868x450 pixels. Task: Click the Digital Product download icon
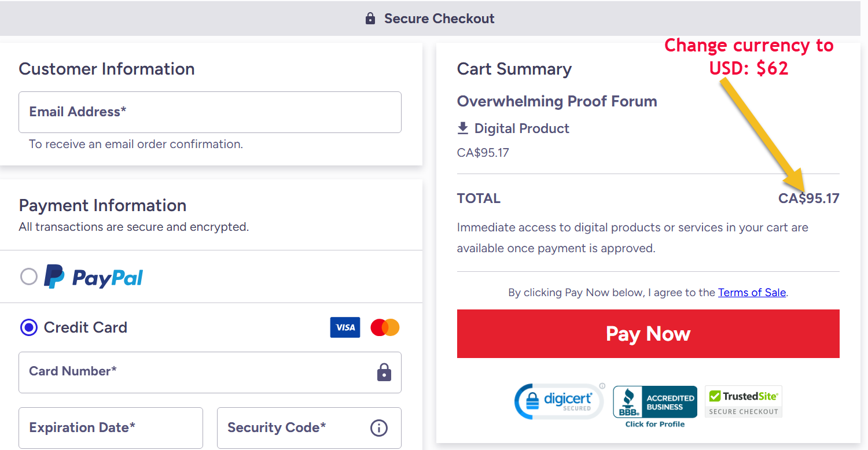click(x=462, y=128)
